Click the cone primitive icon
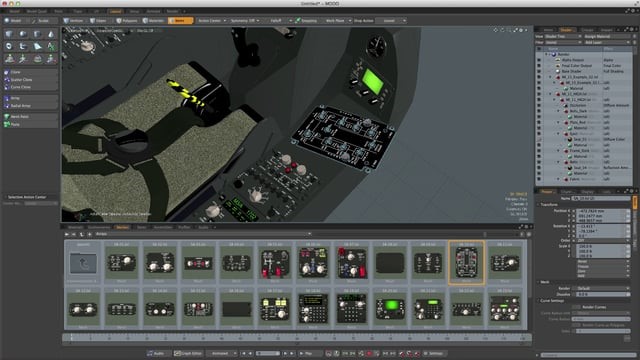 (51, 34)
